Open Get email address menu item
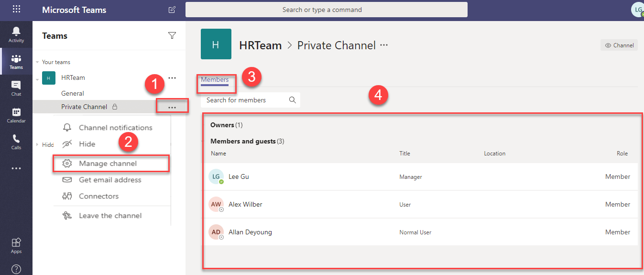 tap(110, 180)
